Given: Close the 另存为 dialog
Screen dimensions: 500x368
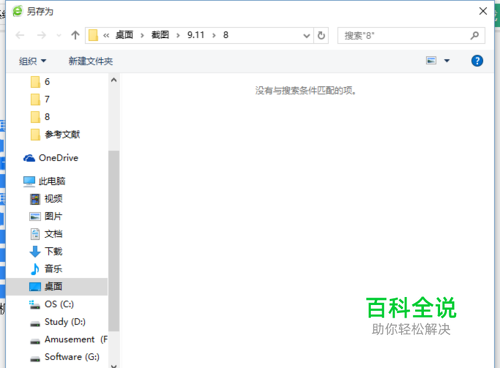Looking at the screenshot, I should tap(483, 11).
